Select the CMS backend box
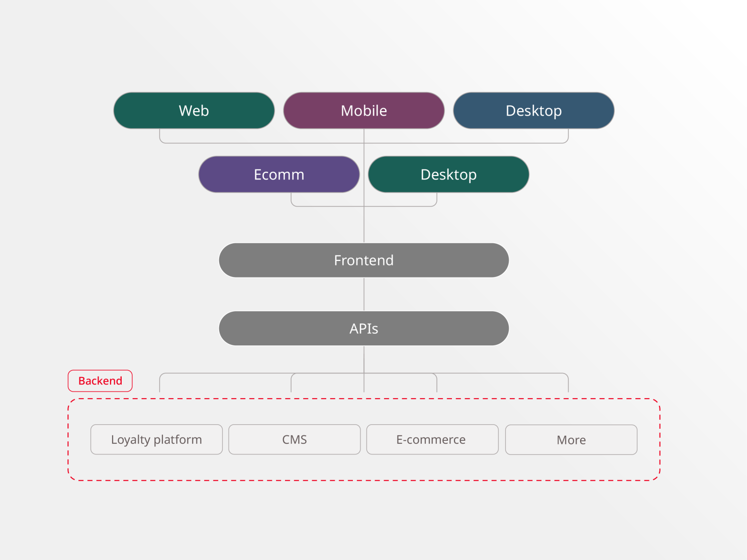The height and width of the screenshot is (560, 747). click(294, 439)
